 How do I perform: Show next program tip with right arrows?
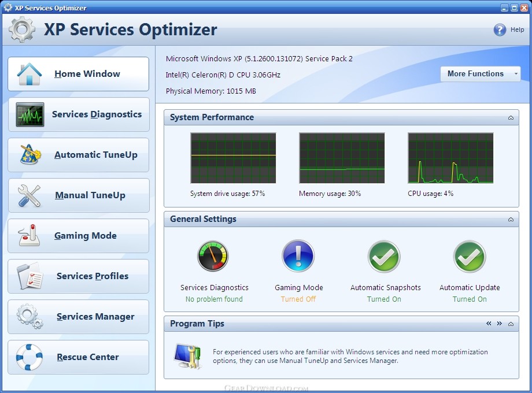click(500, 324)
